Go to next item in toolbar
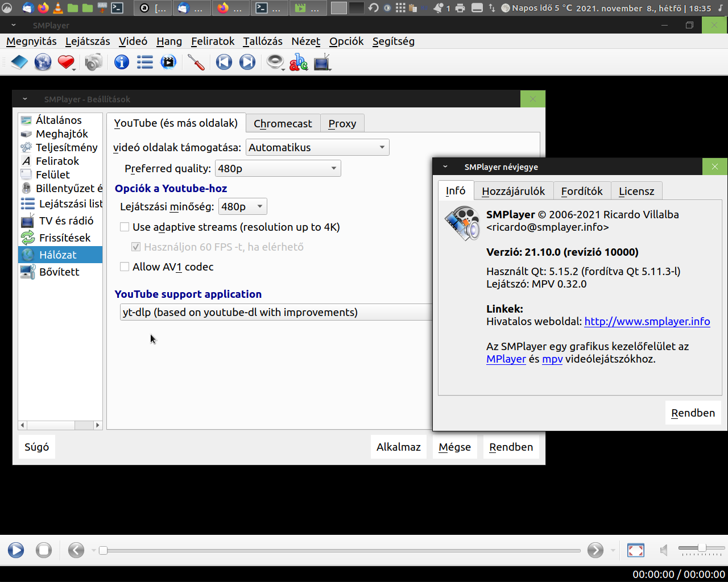 pyautogui.click(x=247, y=62)
